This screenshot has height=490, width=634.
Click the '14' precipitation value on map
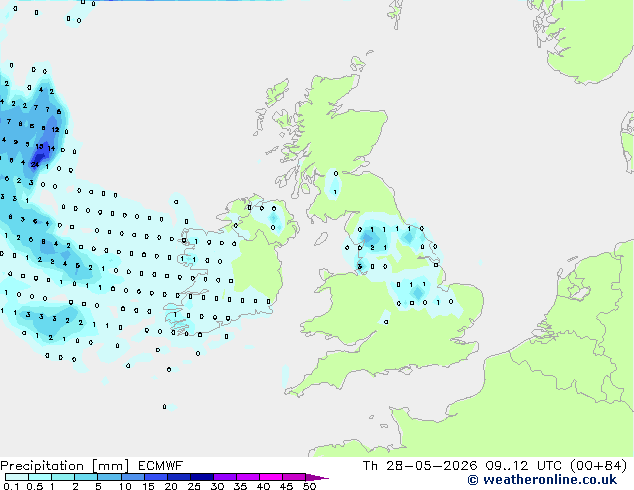coord(51,148)
